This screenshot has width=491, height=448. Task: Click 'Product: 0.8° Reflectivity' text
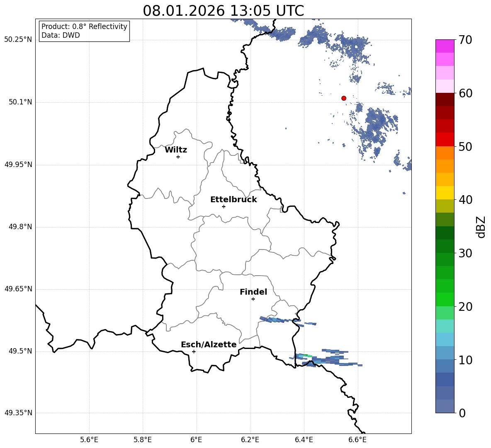click(x=84, y=26)
